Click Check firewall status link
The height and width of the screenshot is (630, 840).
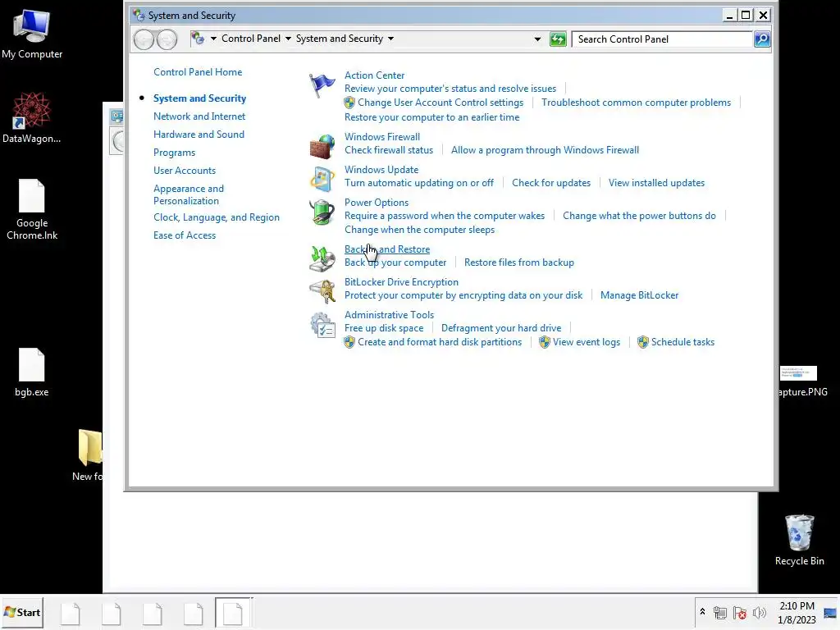(388, 150)
